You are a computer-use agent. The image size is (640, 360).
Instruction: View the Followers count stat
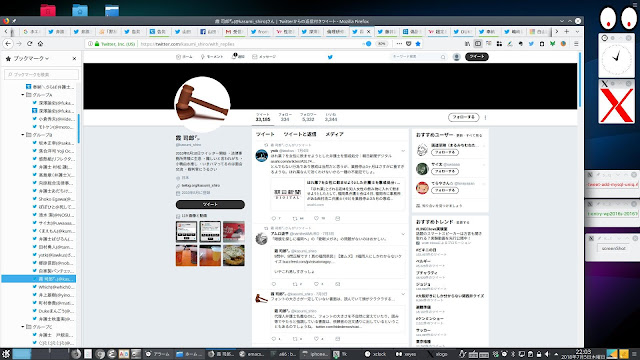(x=308, y=117)
